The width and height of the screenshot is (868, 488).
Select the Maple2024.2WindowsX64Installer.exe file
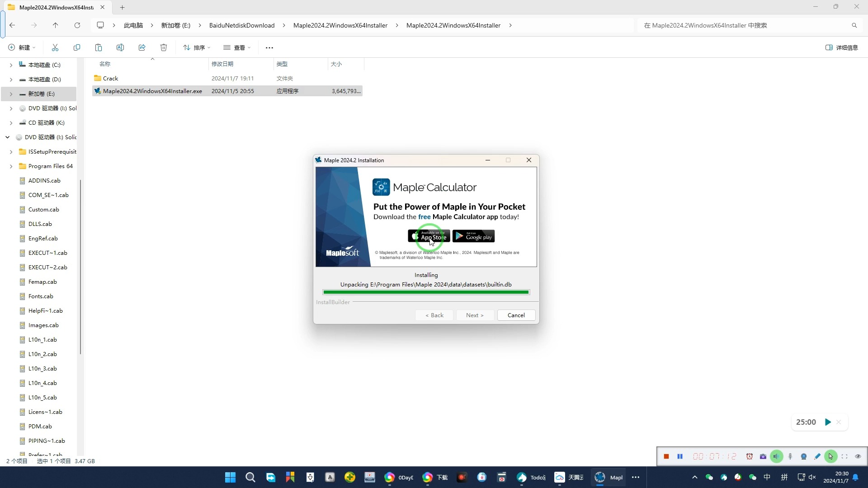tap(227, 91)
